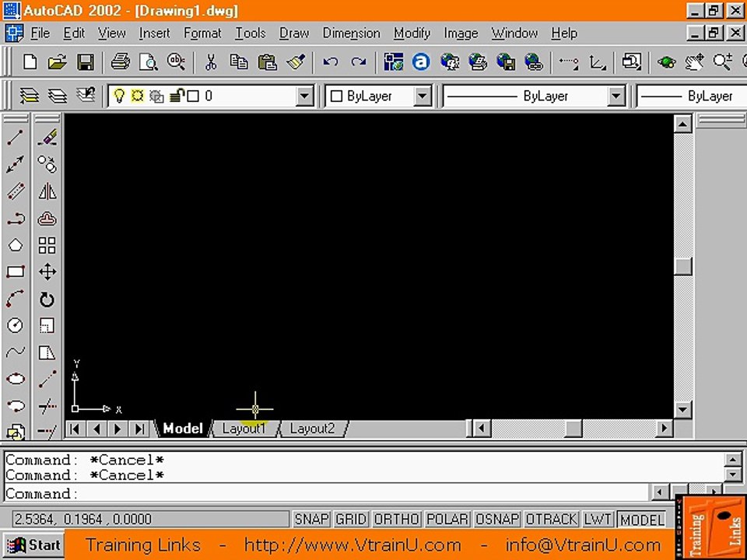Click the Copy Object tool
This screenshot has height=560, width=747.
47,165
